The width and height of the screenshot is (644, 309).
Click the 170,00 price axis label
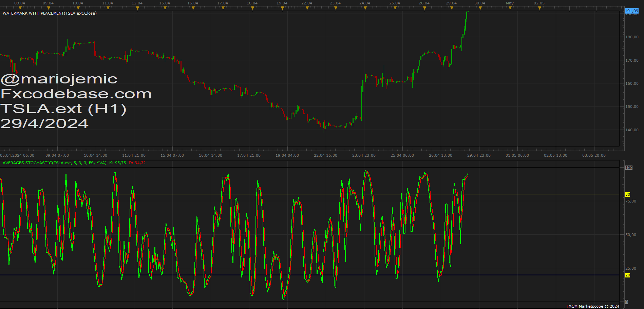tap(632, 60)
